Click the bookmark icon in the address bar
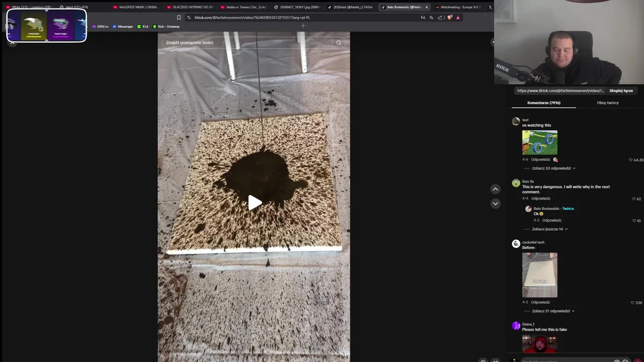This screenshot has width=644, height=362. (179, 18)
